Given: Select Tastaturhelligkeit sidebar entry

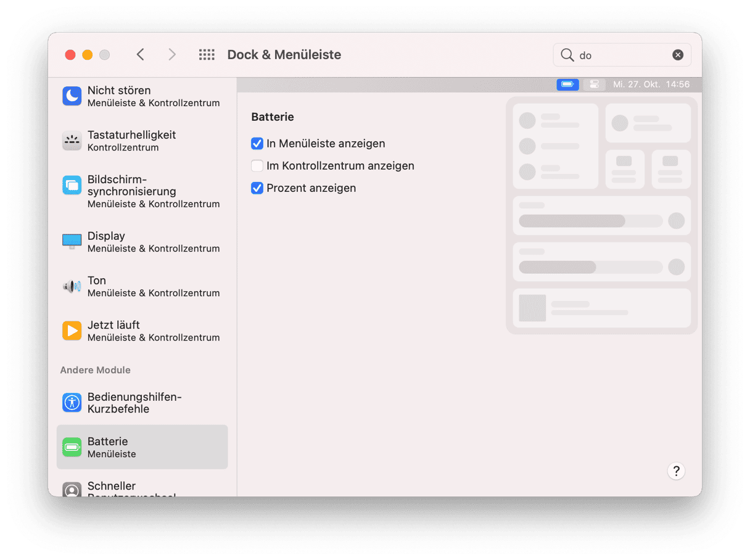Looking at the screenshot, I should coord(142,141).
